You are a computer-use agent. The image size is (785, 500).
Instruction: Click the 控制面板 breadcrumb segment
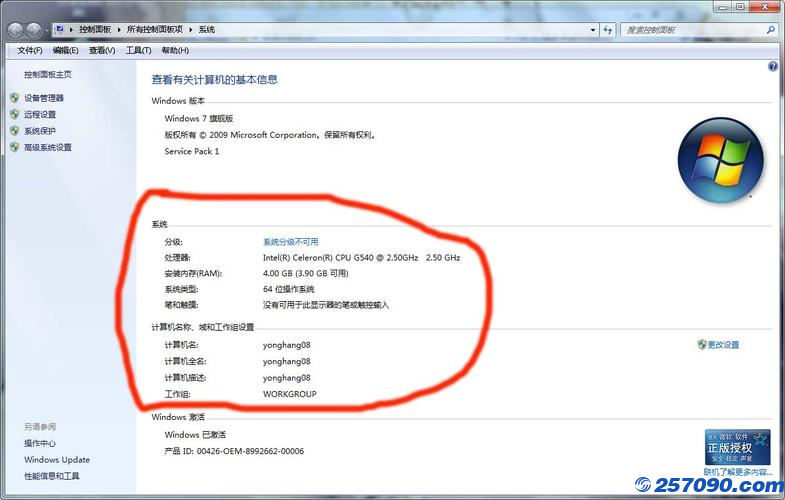pyautogui.click(x=95, y=30)
